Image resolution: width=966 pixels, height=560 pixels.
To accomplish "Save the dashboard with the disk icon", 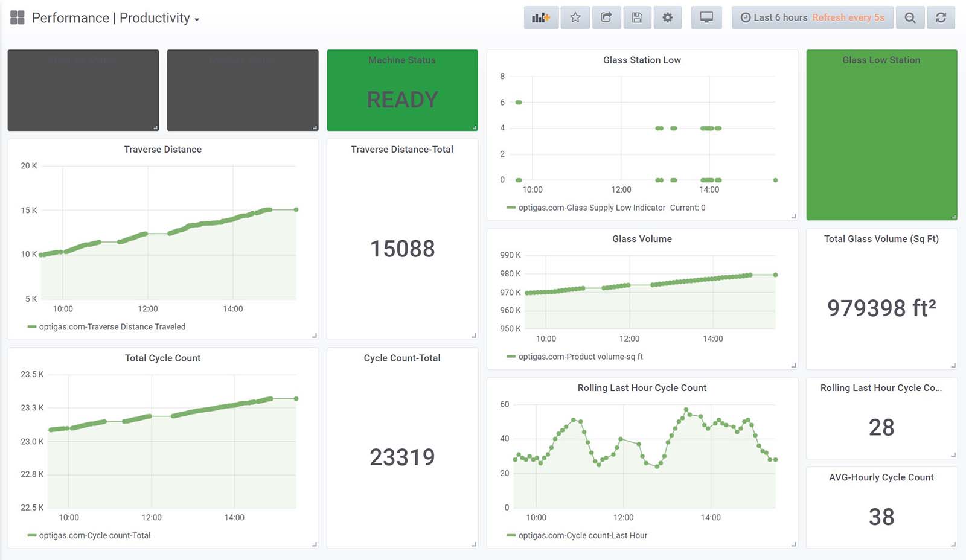I will click(x=637, y=17).
